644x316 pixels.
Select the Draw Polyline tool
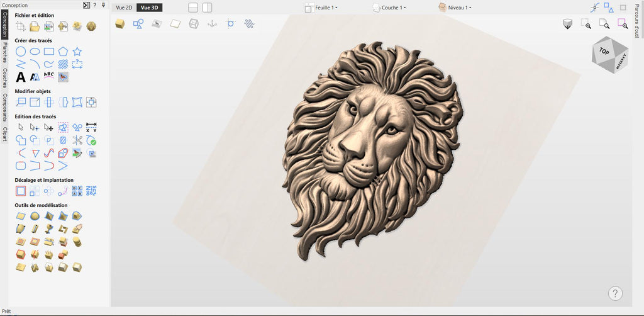pyautogui.click(x=21, y=64)
